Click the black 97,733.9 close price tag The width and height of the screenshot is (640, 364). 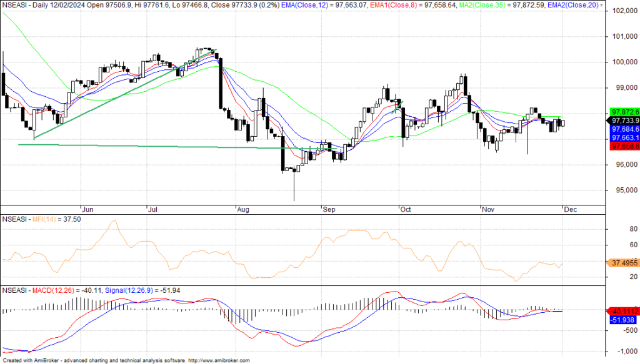623,121
